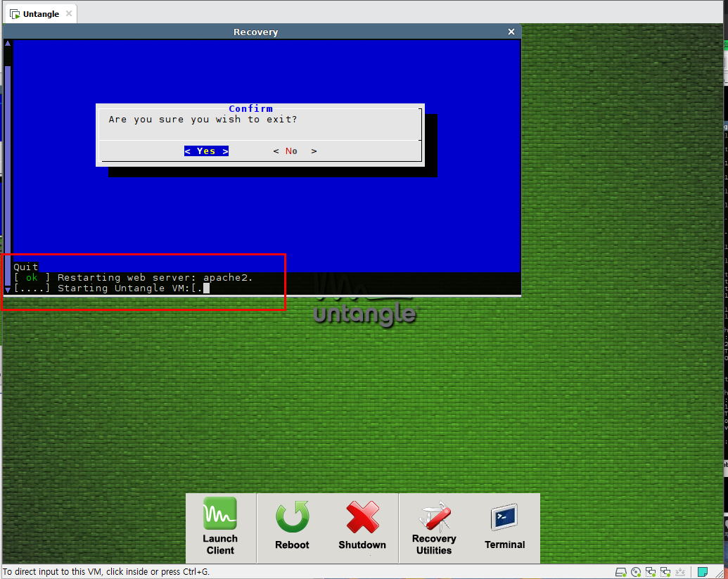Click the red Shutdown icon
The height and width of the screenshot is (579, 728).
click(x=362, y=517)
